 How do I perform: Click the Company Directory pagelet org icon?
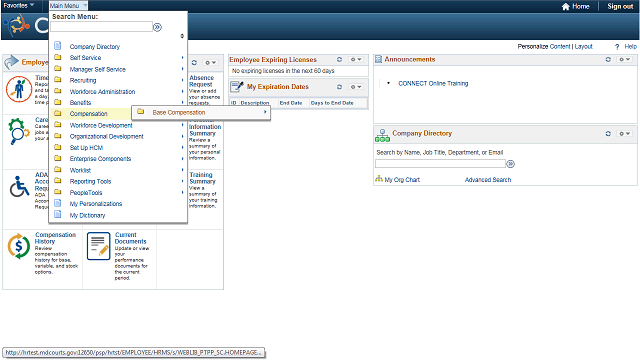point(382,135)
